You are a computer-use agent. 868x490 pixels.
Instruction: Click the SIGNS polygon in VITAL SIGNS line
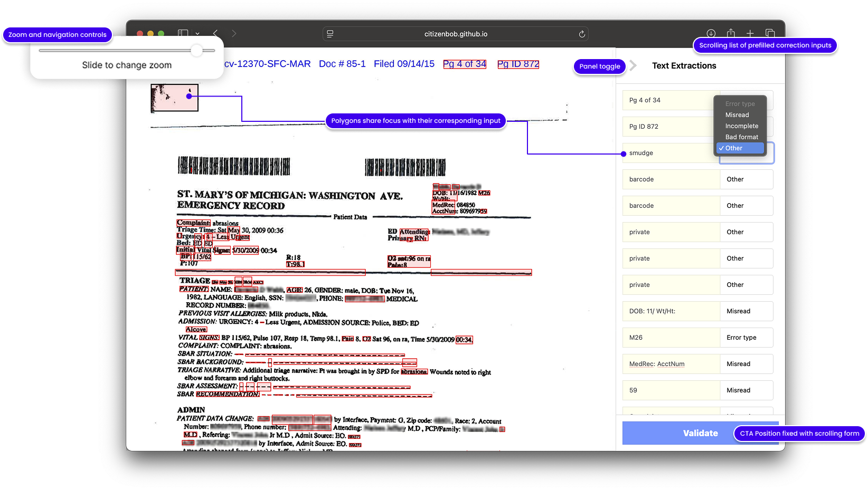[x=209, y=338]
